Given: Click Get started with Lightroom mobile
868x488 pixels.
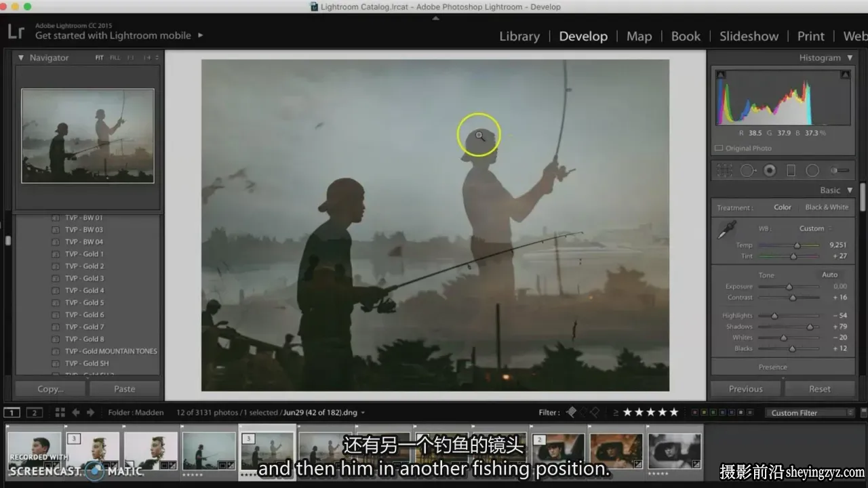Looking at the screenshot, I should 113,35.
